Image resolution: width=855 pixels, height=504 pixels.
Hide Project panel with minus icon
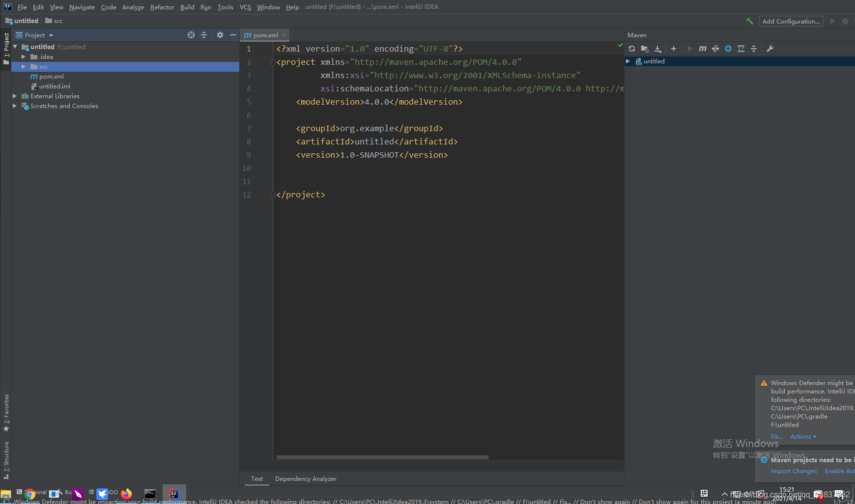pyautogui.click(x=233, y=35)
